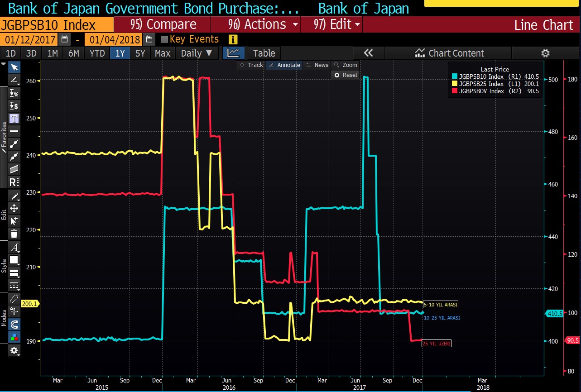The height and width of the screenshot is (392, 581).
Task: Click the Compare button
Action: tap(163, 24)
